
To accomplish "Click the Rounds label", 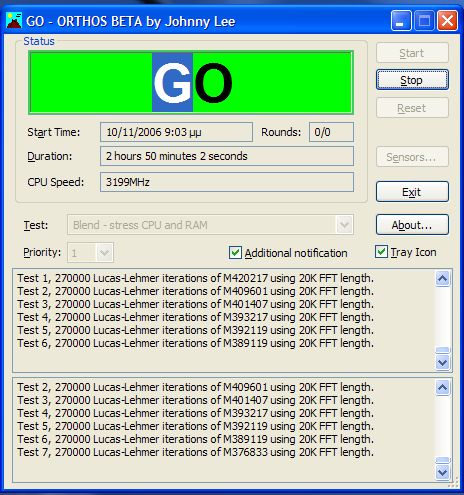I will point(281,132).
